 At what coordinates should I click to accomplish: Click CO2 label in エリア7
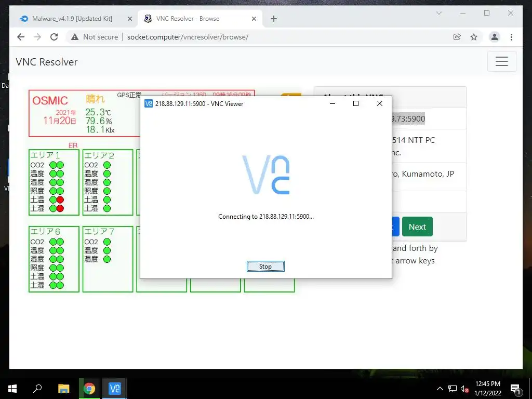[x=91, y=242]
